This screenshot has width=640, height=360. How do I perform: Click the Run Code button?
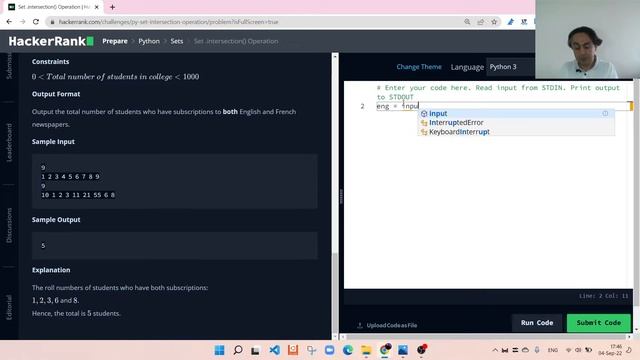coord(537,323)
